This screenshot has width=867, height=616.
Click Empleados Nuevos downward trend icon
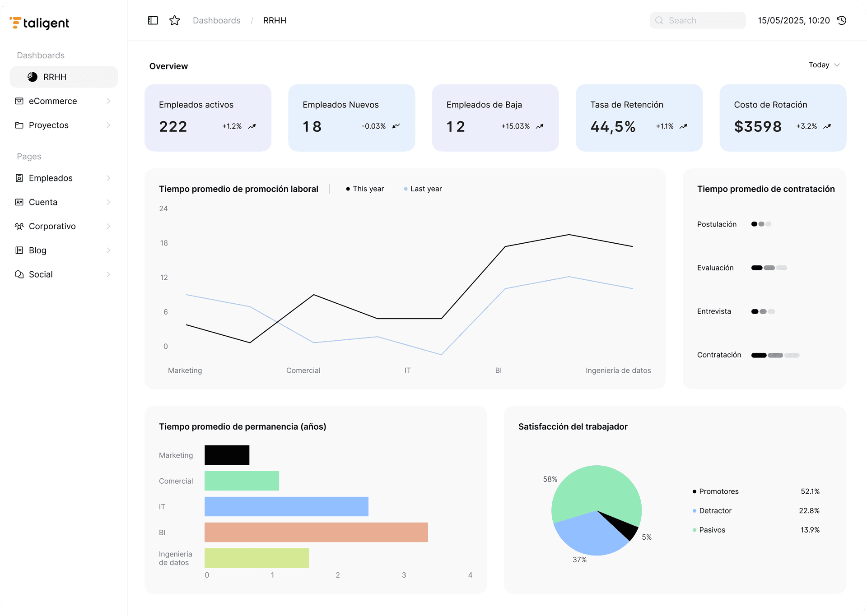point(396,126)
